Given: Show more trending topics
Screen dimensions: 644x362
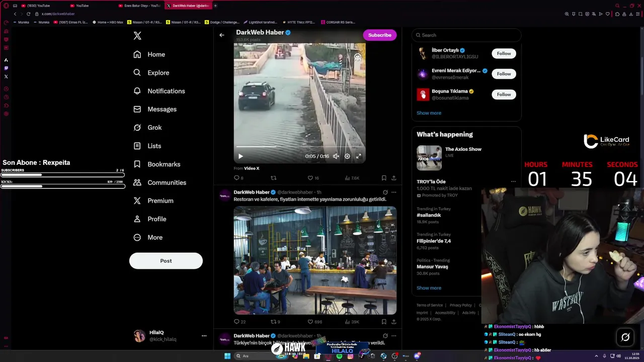Looking at the screenshot, I should point(429,288).
